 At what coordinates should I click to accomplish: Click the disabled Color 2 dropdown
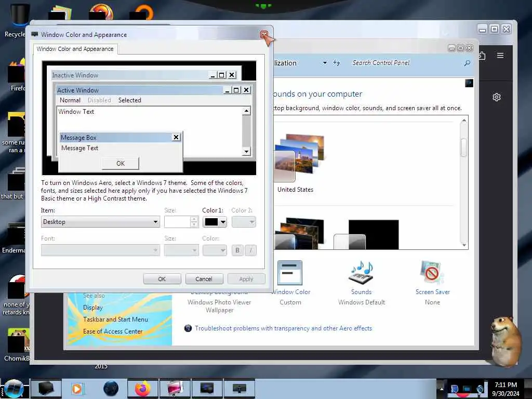pyautogui.click(x=244, y=222)
